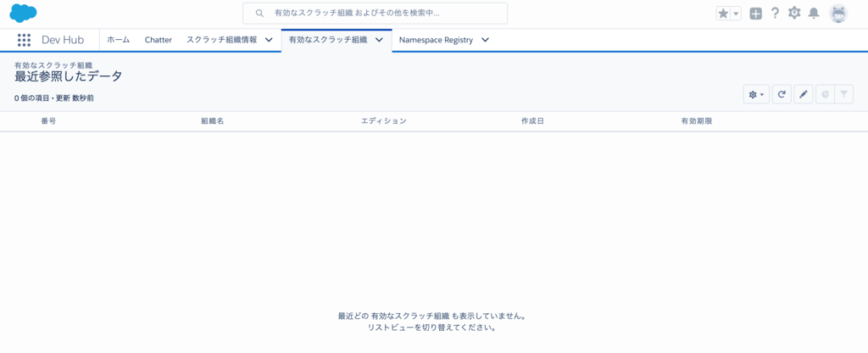Image resolution: width=868 pixels, height=353 pixels.
Task: Click the pencil edit list icon
Action: (x=804, y=94)
